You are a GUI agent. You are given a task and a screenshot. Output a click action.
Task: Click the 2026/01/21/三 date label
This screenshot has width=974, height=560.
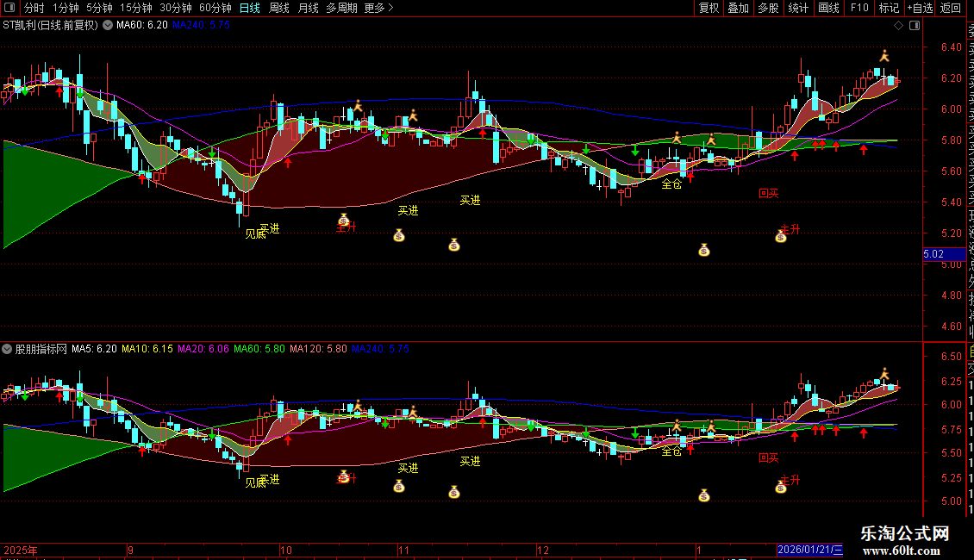pos(810,550)
